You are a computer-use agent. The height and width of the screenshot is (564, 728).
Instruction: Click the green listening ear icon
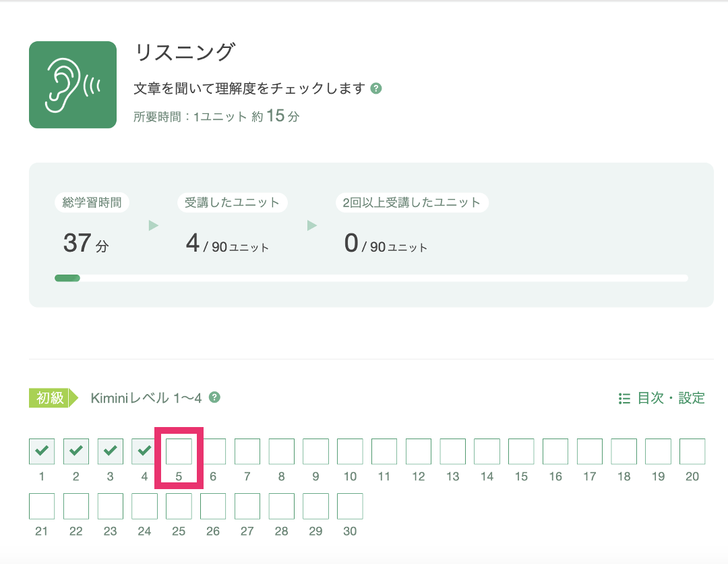(73, 84)
